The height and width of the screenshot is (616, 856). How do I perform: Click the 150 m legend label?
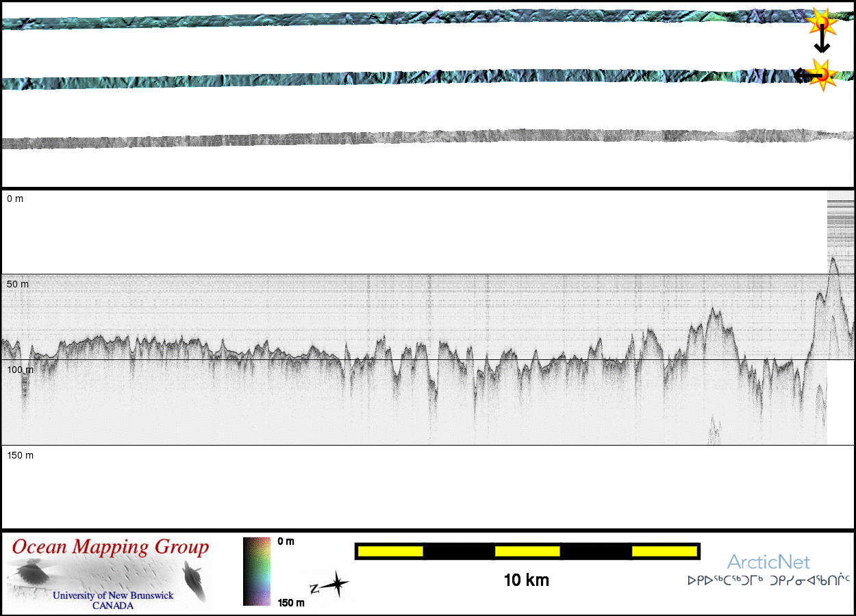[x=290, y=603]
